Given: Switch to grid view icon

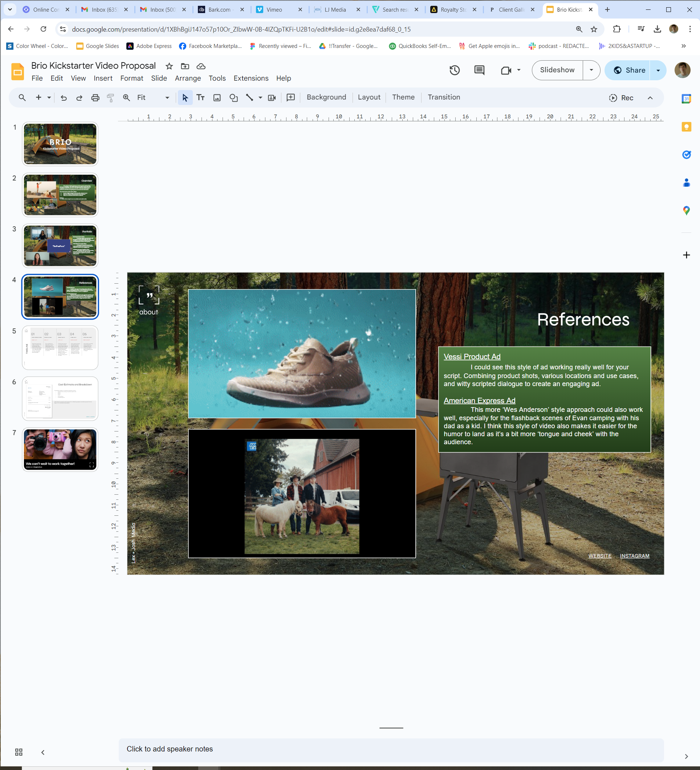Looking at the screenshot, I should 19,752.
